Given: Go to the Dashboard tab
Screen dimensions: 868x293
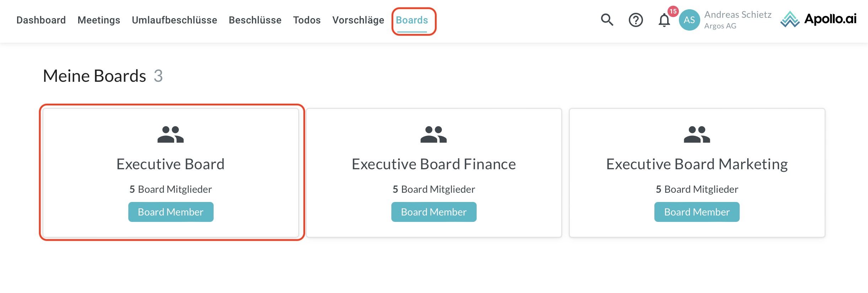Looking at the screenshot, I should point(41,20).
